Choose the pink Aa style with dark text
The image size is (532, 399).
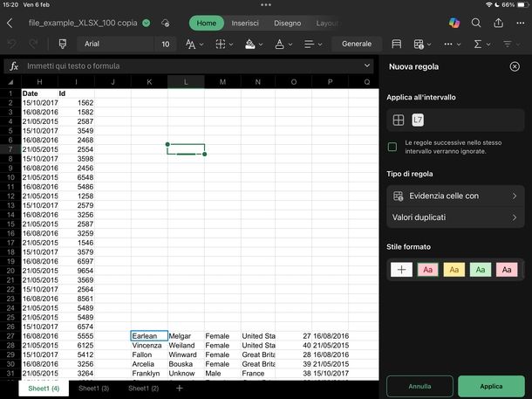(507, 270)
